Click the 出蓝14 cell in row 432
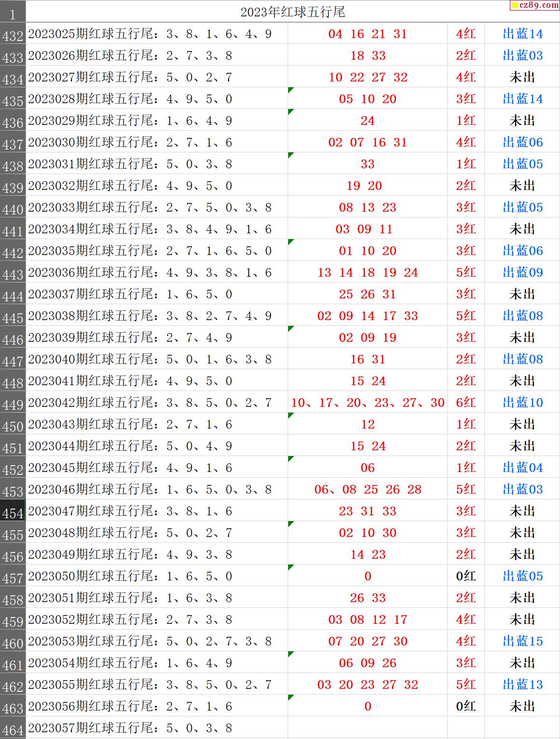Screen dimensions: 560x739 (x=522, y=34)
